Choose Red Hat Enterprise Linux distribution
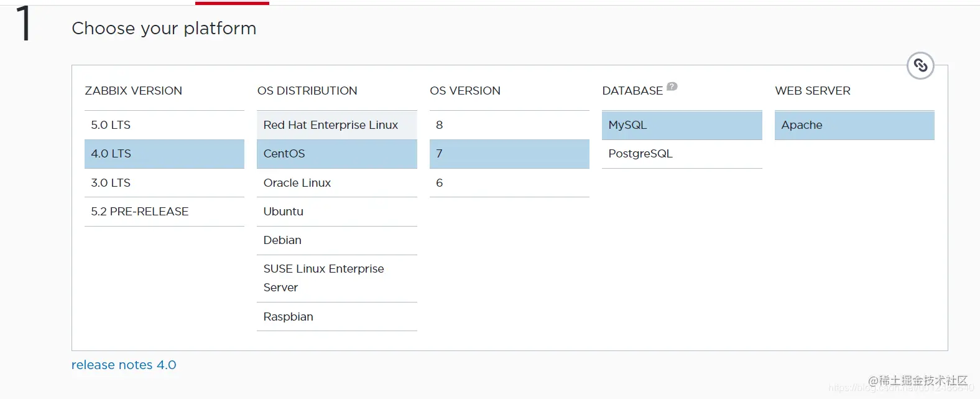This screenshot has height=399, width=980. pos(337,125)
